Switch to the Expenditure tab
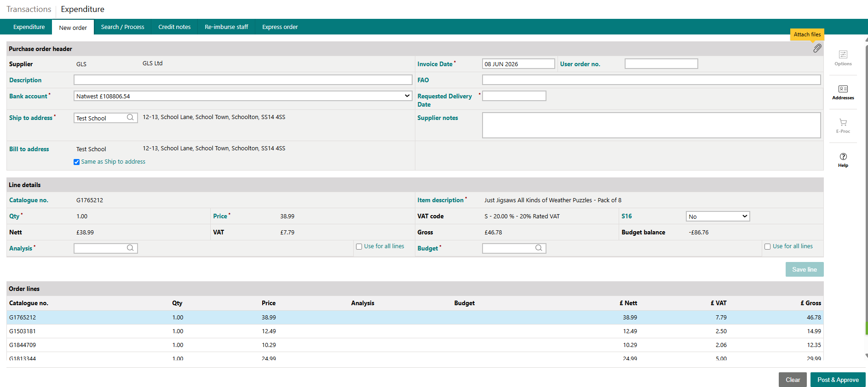This screenshot has height=387, width=868. coord(29,27)
